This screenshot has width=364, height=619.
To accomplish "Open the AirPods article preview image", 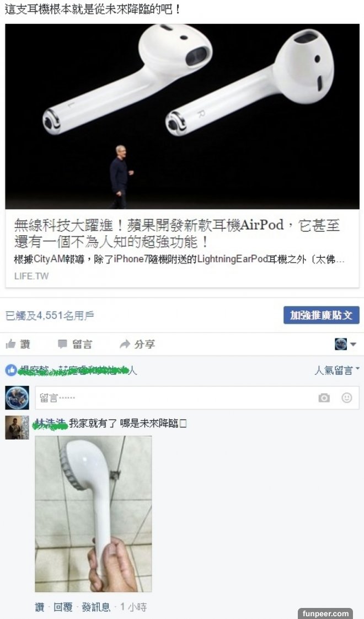I will [x=182, y=117].
